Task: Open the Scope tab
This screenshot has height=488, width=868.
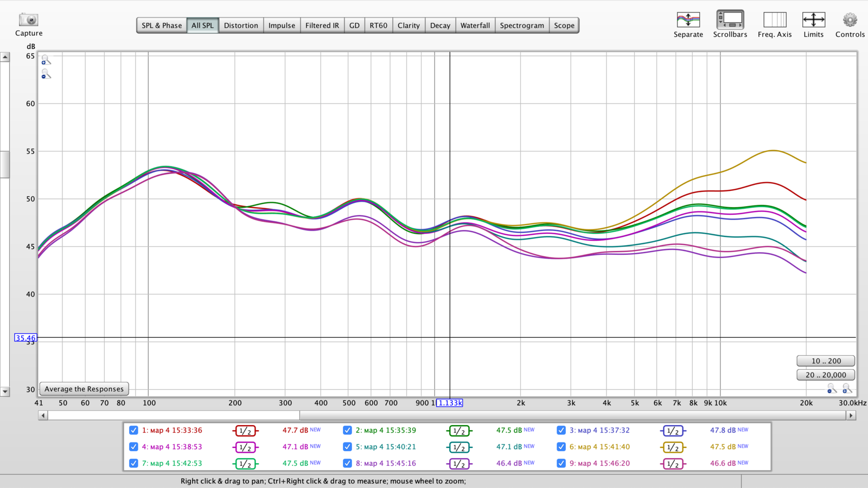Action: click(564, 25)
